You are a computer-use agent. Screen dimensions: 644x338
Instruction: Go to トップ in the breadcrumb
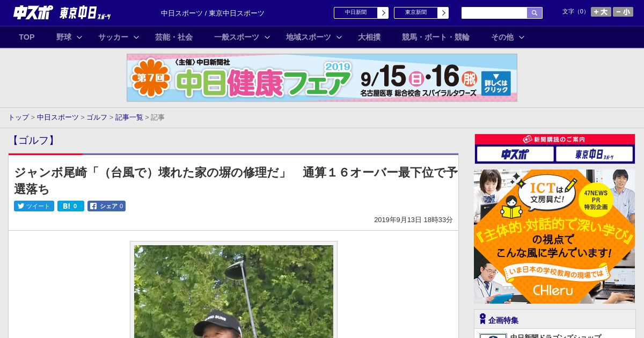pyautogui.click(x=18, y=117)
